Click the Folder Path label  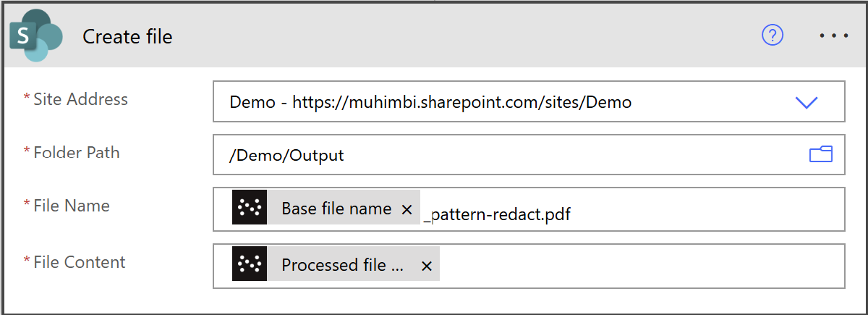click(x=77, y=153)
